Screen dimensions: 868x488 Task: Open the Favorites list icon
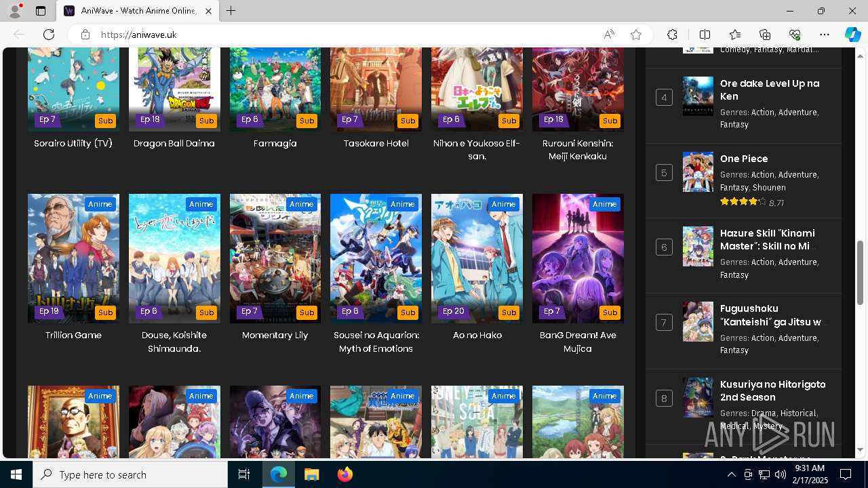click(735, 35)
